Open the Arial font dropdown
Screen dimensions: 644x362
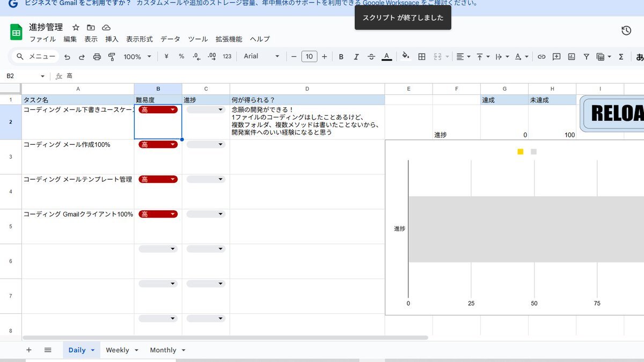pyautogui.click(x=261, y=56)
